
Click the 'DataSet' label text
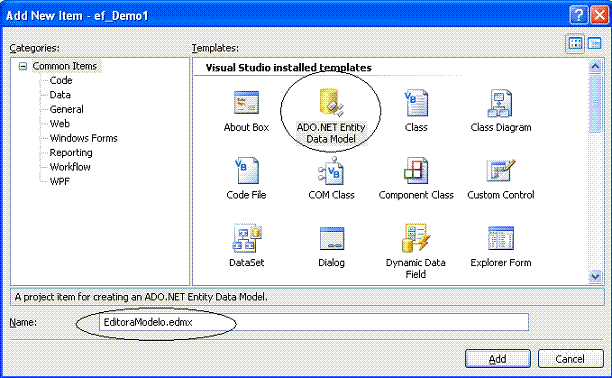(246, 262)
